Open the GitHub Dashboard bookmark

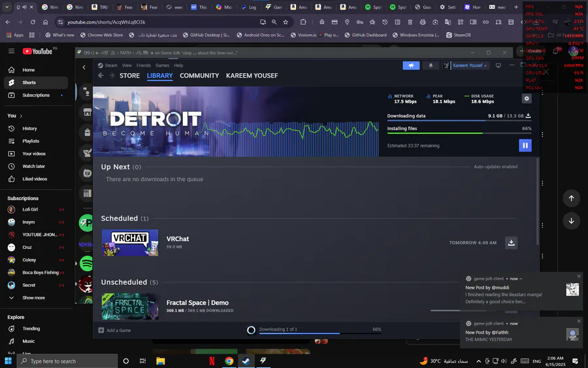point(365,35)
